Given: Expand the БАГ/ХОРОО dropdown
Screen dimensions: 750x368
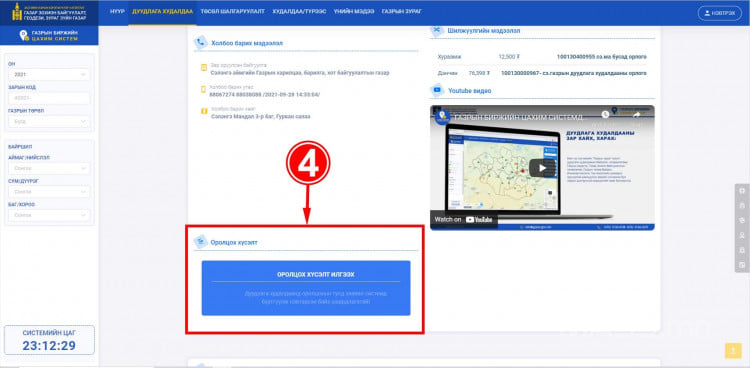Looking at the screenshot, I should click(49, 215).
